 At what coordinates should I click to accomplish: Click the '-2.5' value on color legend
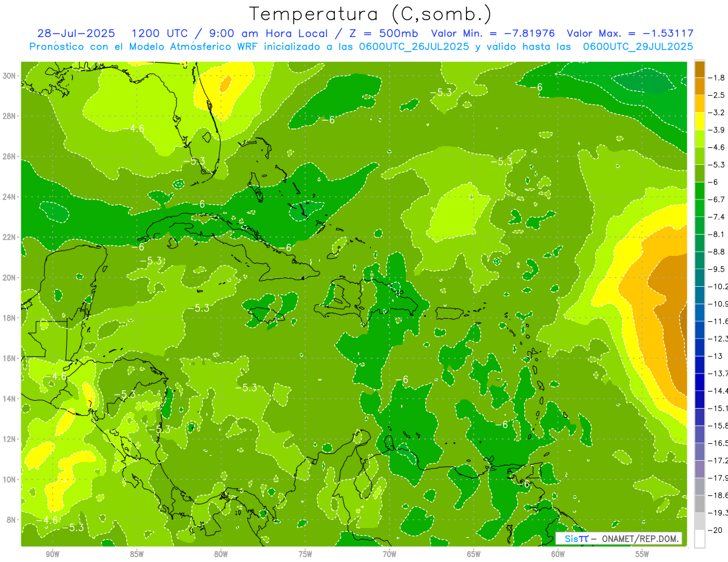click(718, 95)
